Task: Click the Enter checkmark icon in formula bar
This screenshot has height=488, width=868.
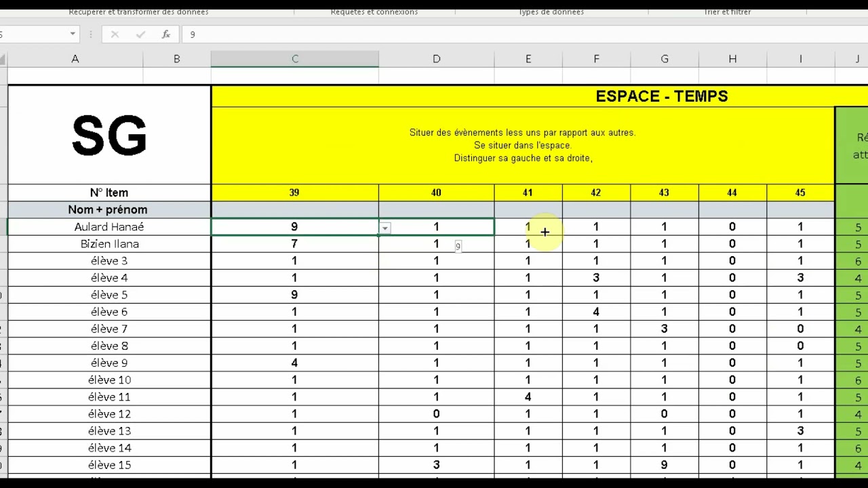Action: click(x=140, y=34)
